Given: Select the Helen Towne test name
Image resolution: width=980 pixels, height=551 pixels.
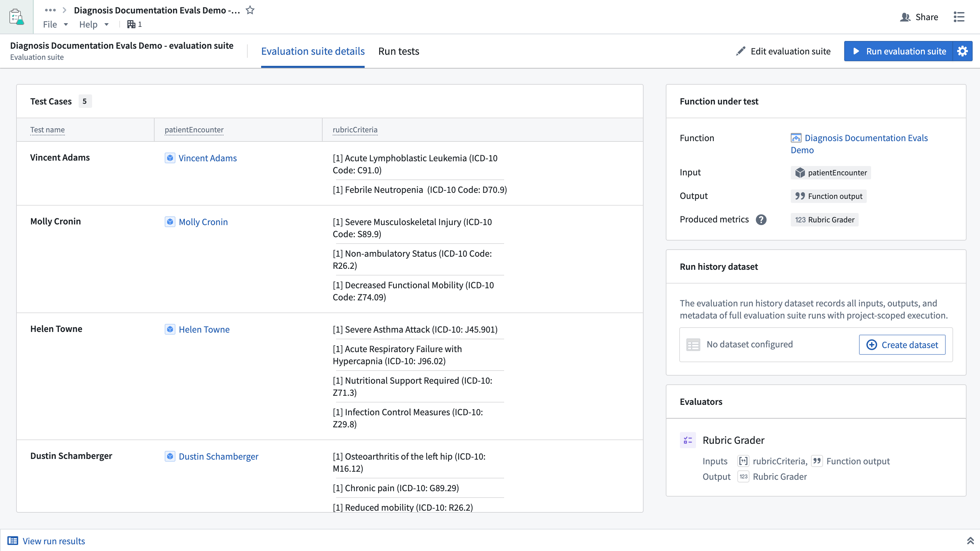Looking at the screenshot, I should point(56,329).
